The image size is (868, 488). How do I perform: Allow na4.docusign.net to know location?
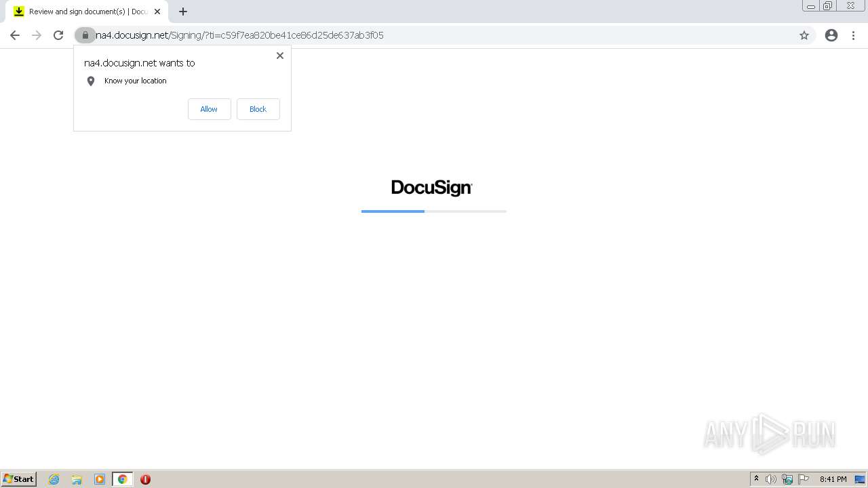(209, 109)
